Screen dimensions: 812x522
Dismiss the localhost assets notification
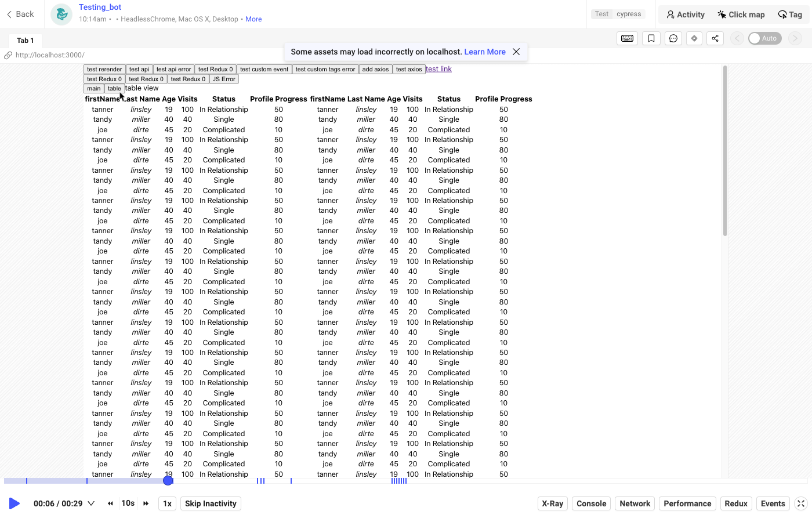pos(516,52)
